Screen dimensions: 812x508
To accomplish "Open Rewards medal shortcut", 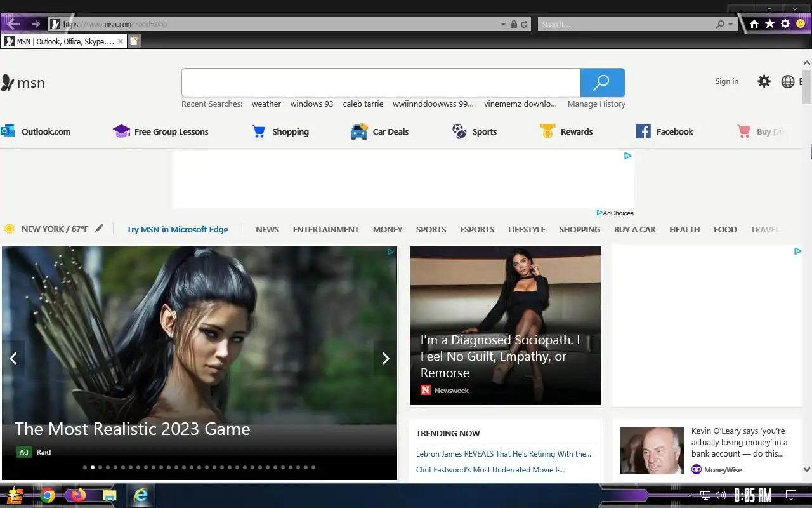I will click(566, 131).
